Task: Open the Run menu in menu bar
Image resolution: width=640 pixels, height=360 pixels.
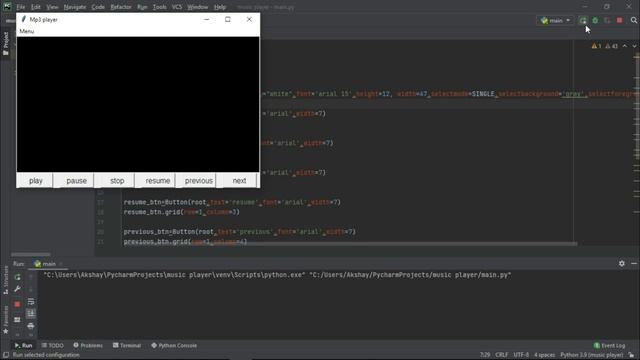Action: [142, 7]
